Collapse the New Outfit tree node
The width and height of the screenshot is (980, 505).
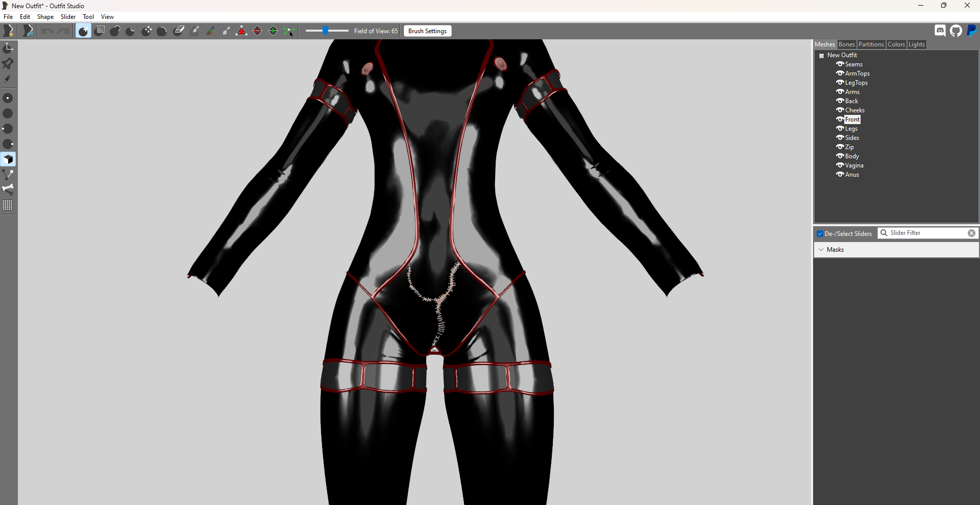pos(822,56)
